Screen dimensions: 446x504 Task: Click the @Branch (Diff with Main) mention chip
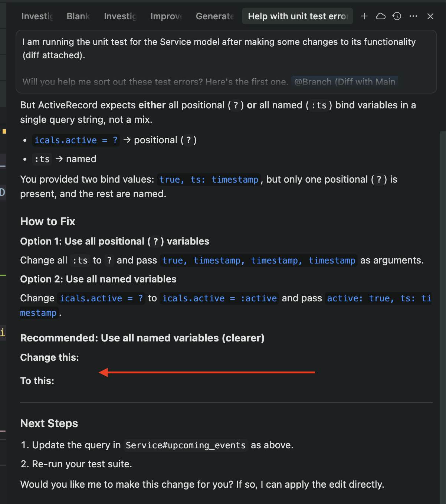[345, 82]
